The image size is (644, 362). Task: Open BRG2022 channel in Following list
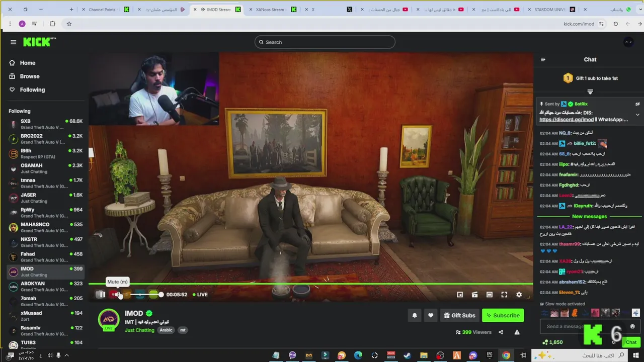point(45,139)
